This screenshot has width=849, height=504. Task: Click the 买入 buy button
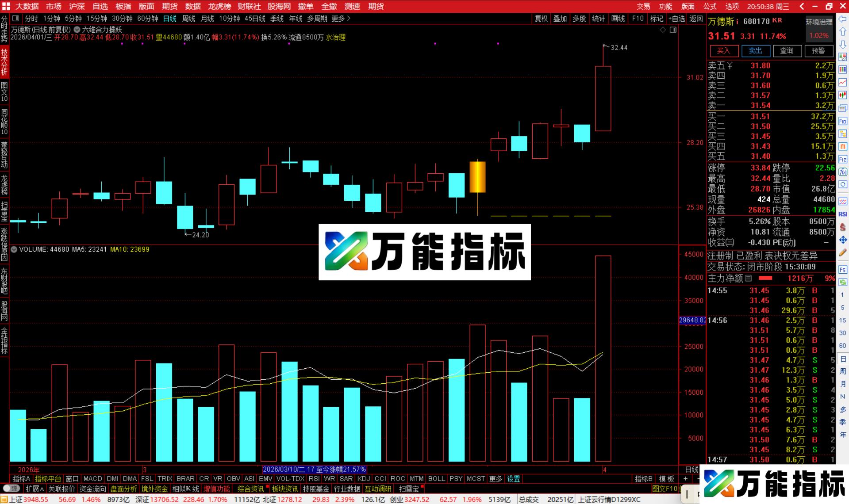724,51
